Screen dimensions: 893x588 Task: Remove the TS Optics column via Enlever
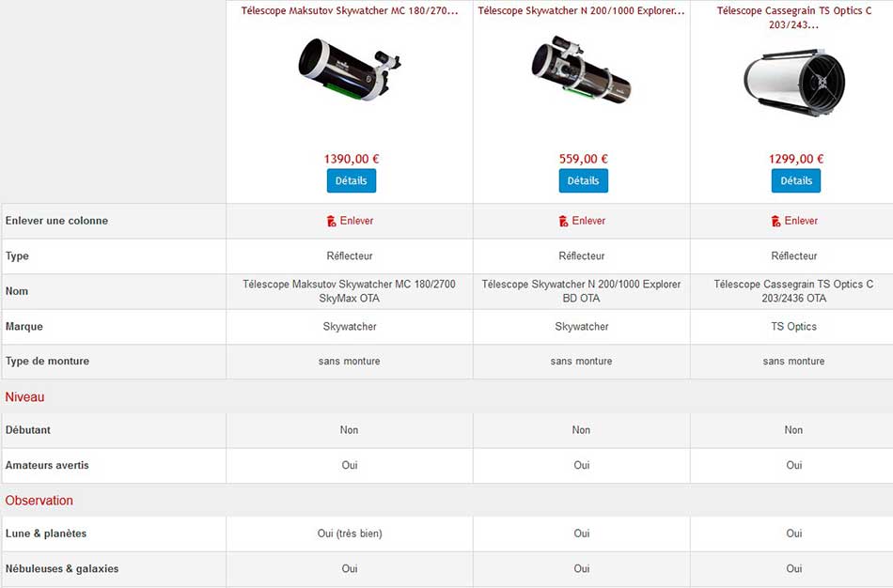(801, 221)
